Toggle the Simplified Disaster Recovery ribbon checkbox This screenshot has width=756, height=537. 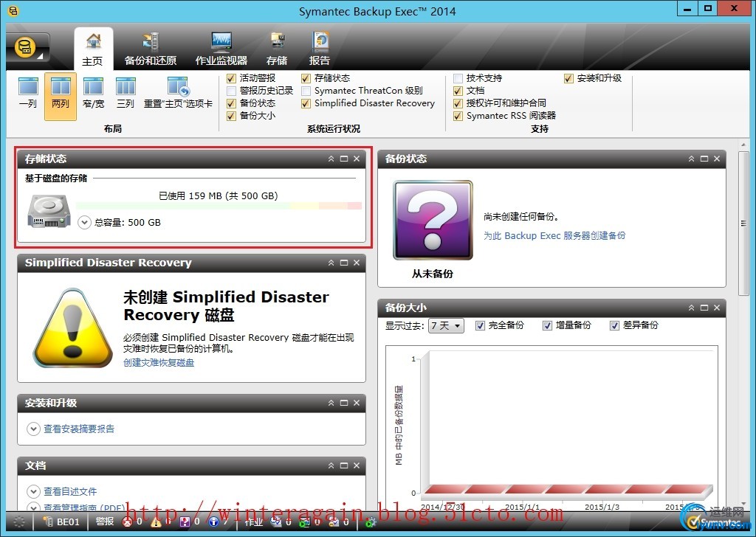[x=306, y=103]
